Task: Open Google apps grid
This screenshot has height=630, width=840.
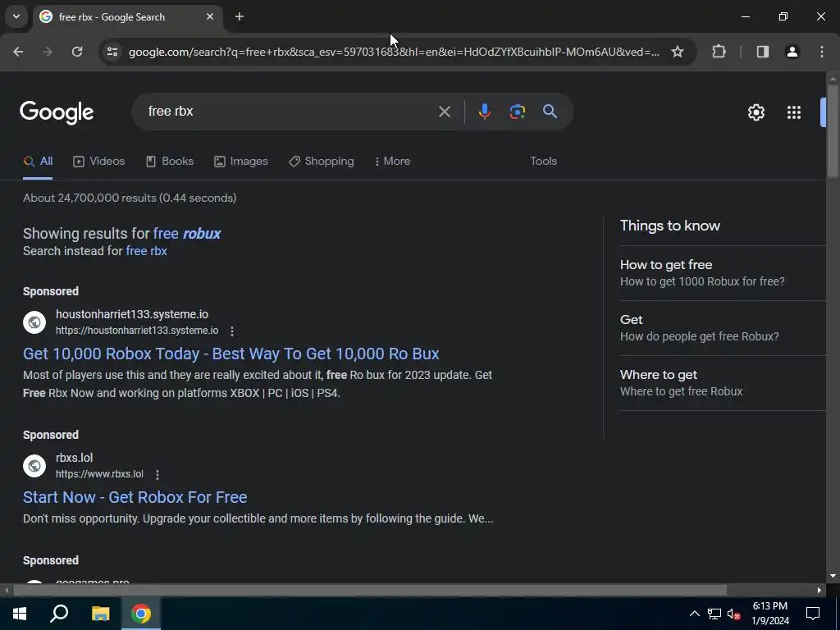Action: 794,112
